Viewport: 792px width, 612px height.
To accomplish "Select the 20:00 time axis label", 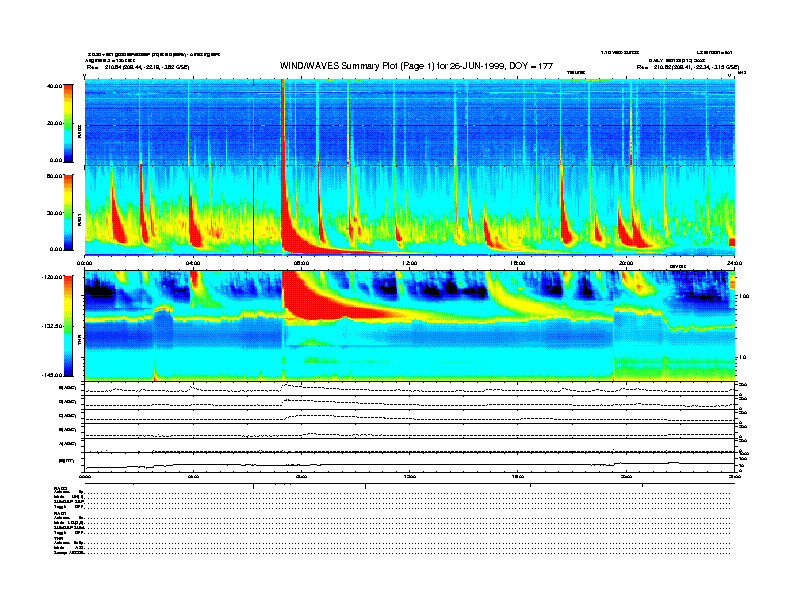I will (626, 262).
